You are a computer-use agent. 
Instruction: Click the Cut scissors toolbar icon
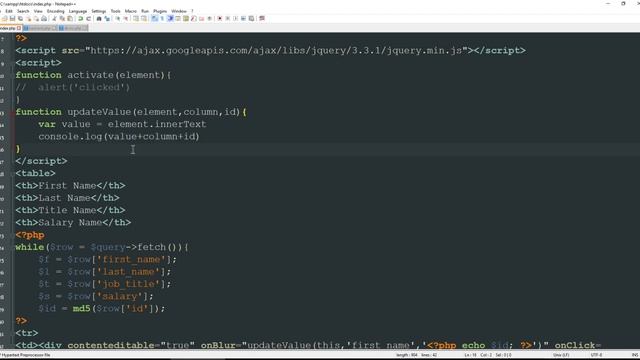point(54,18)
